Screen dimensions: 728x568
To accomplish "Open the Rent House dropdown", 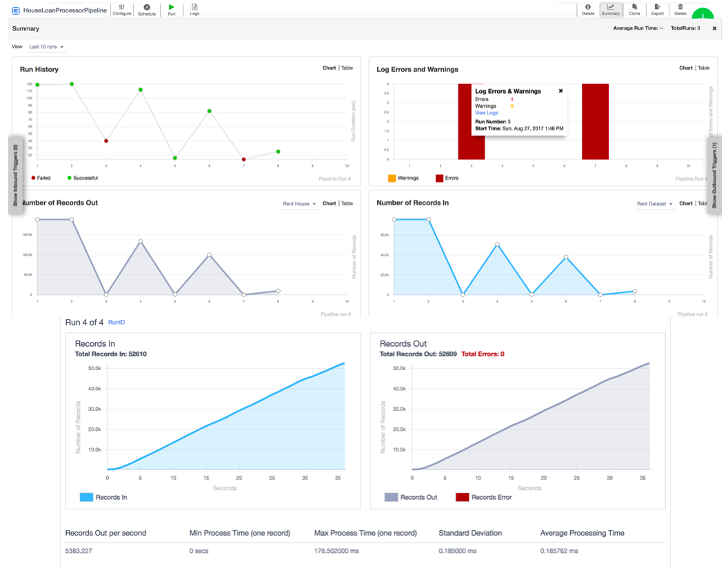I will [299, 204].
